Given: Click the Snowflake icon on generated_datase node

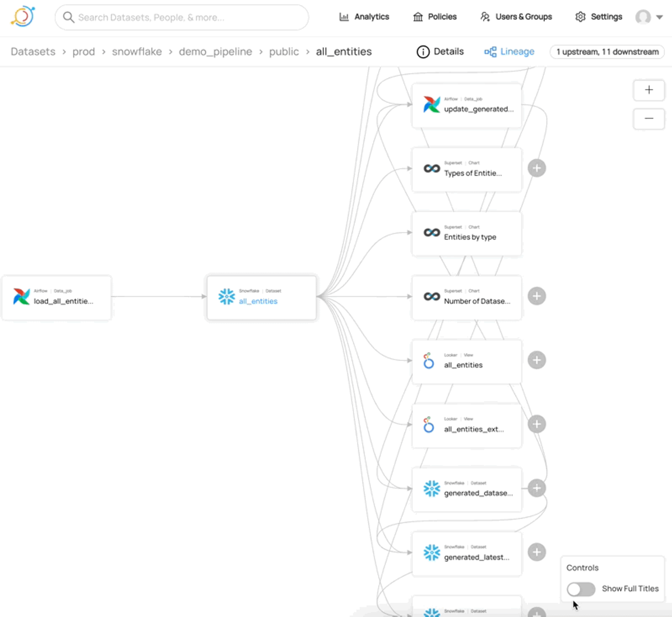Looking at the screenshot, I should click(432, 488).
